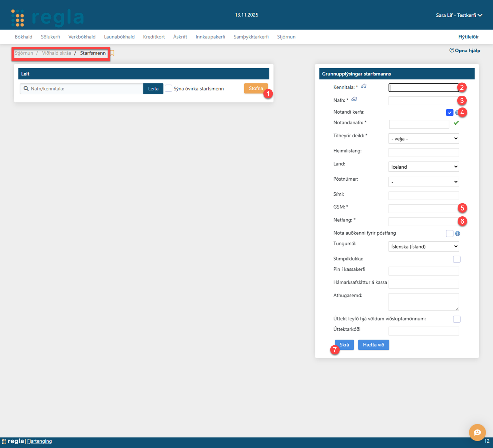The image size is (493, 448).
Task: Enable Sýna óvirka starfsmenn checkbox
Action: tap(168, 88)
